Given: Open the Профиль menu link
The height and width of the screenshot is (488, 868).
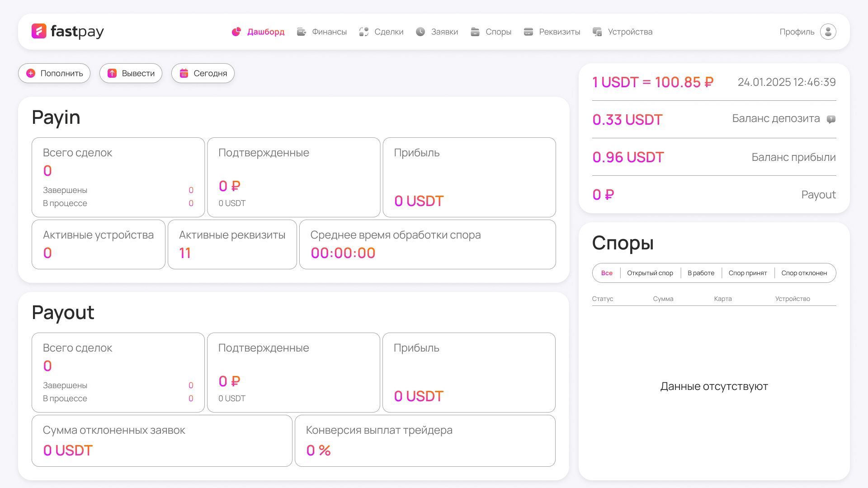Looking at the screenshot, I should click(x=797, y=32).
